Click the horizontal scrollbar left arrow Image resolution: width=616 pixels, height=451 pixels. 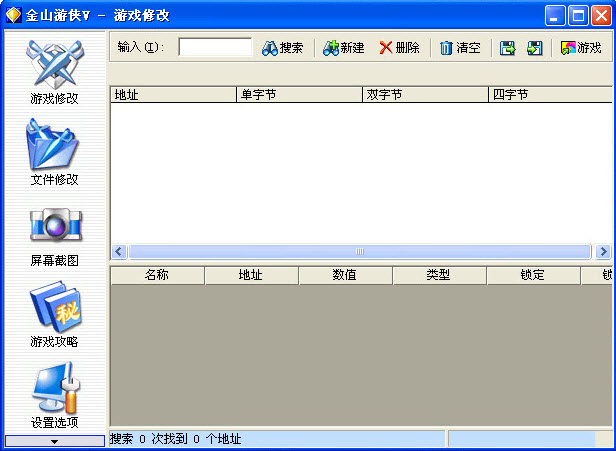pyautogui.click(x=119, y=251)
